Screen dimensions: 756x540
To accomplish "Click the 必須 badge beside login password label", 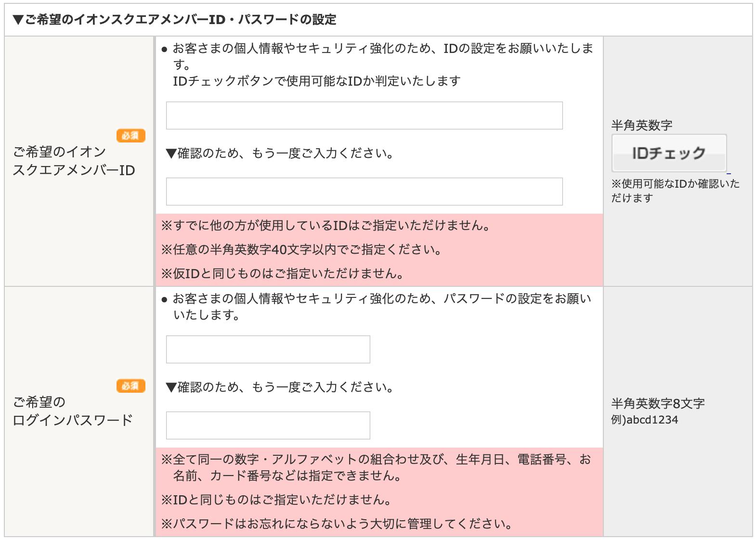I will pyautogui.click(x=130, y=386).
